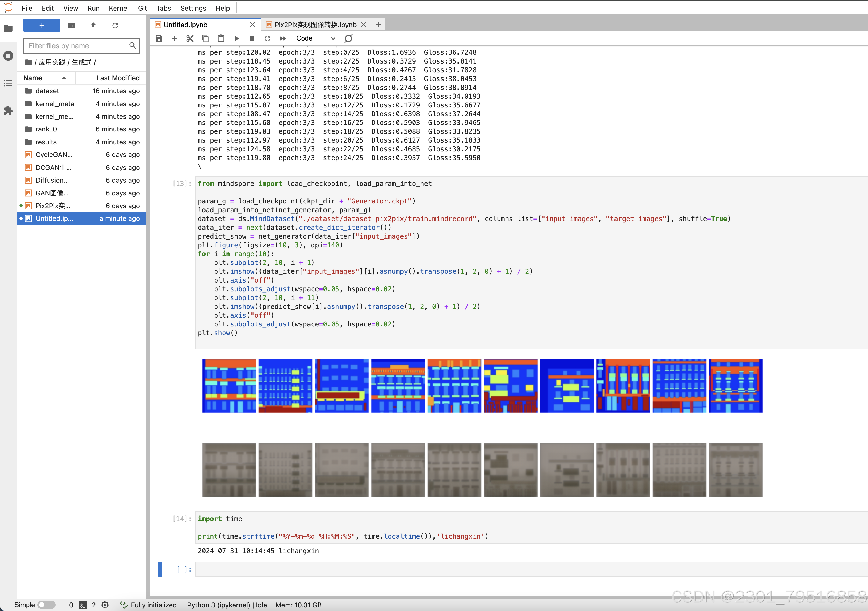Sort files by Name column arrow

(64, 78)
